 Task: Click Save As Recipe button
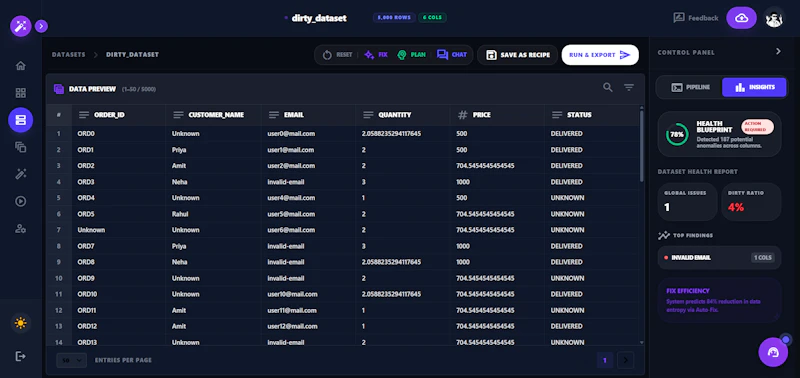pyautogui.click(x=517, y=55)
